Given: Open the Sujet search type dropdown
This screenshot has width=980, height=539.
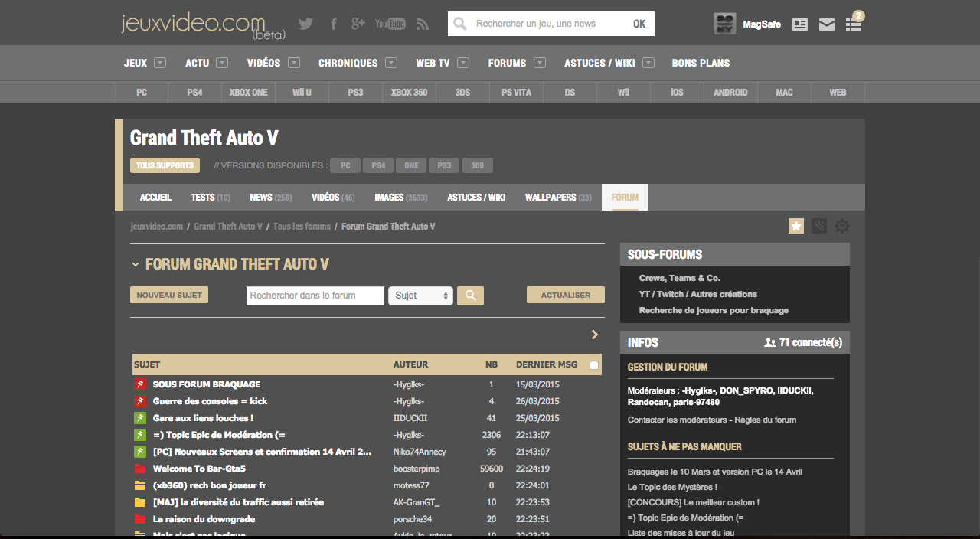Looking at the screenshot, I should pos(420,296).
